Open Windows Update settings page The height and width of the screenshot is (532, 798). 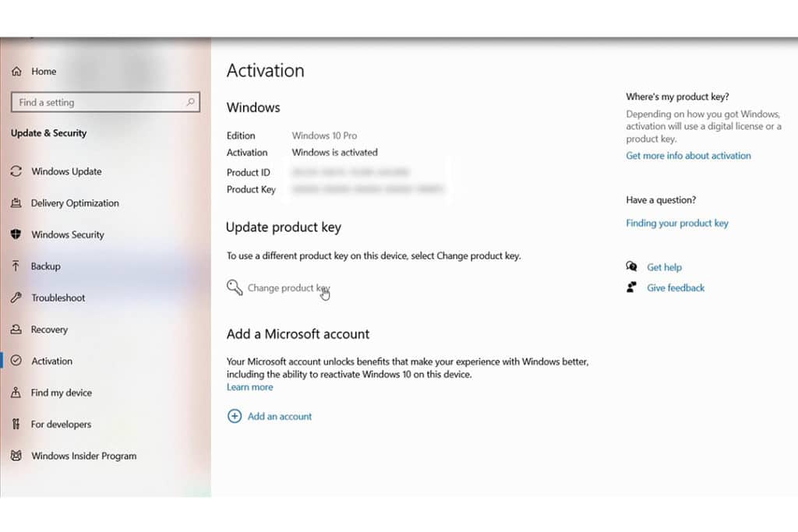[66, 171]
